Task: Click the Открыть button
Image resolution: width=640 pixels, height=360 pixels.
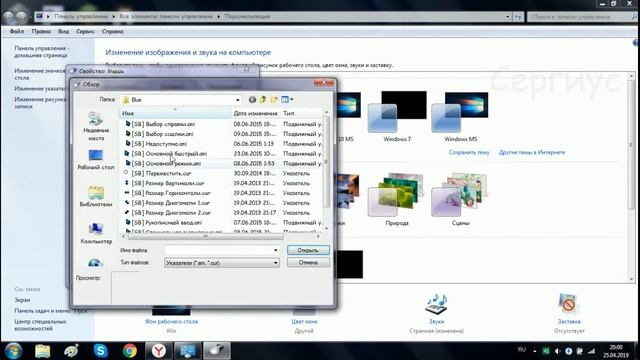Action: 308,250
